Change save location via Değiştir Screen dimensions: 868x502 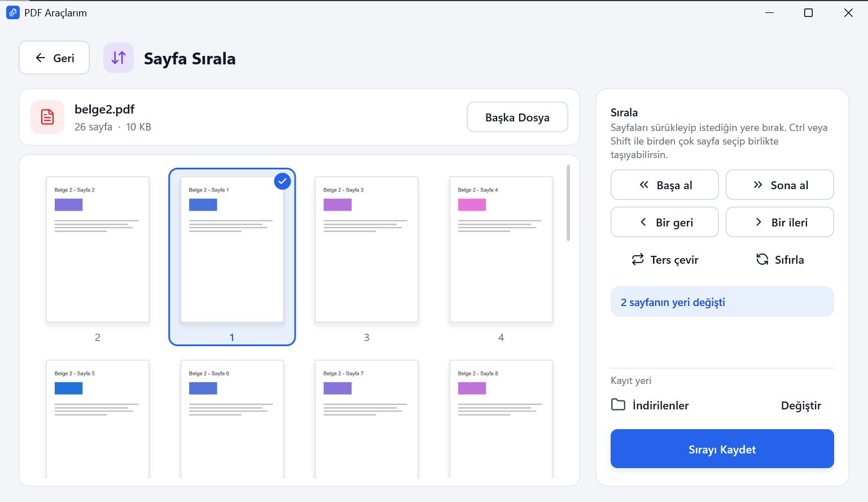(x=801, y=405)
